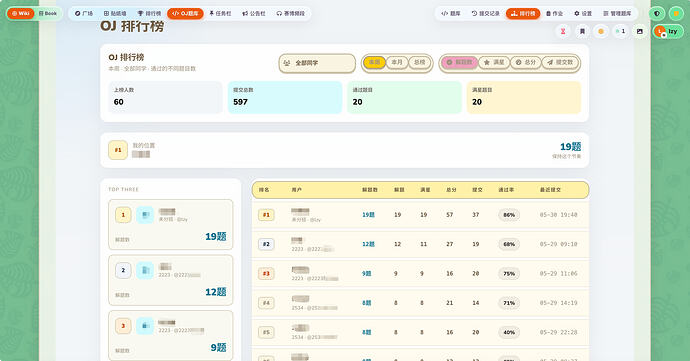The image size is (690, 361).
Task: Go to 题库 sub-navigation tab
Action: click(451, 14)
